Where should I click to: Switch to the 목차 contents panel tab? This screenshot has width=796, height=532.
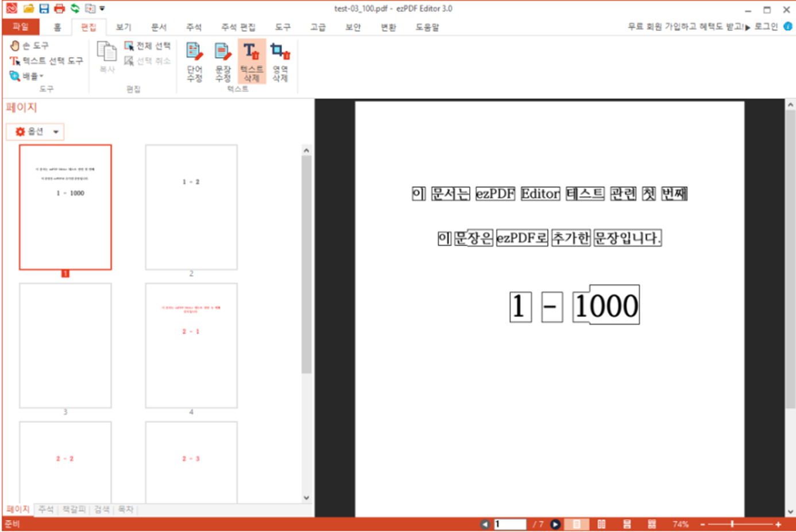125,510
